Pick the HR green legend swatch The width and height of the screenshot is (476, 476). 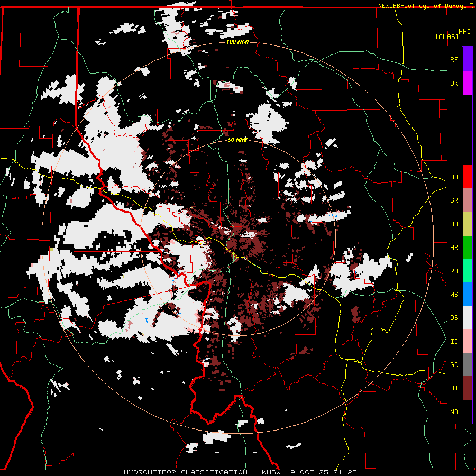467,248
